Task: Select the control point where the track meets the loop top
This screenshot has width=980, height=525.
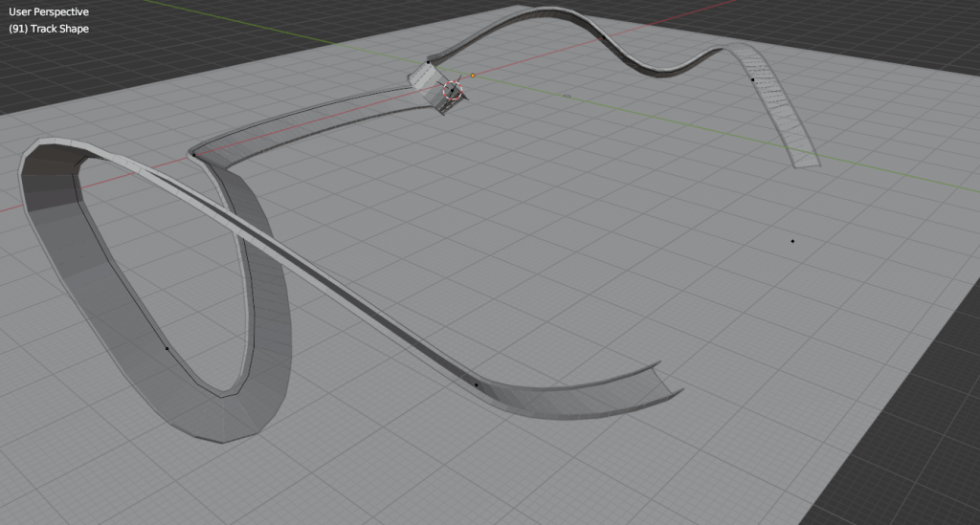Action: click(x=192, y=154)
